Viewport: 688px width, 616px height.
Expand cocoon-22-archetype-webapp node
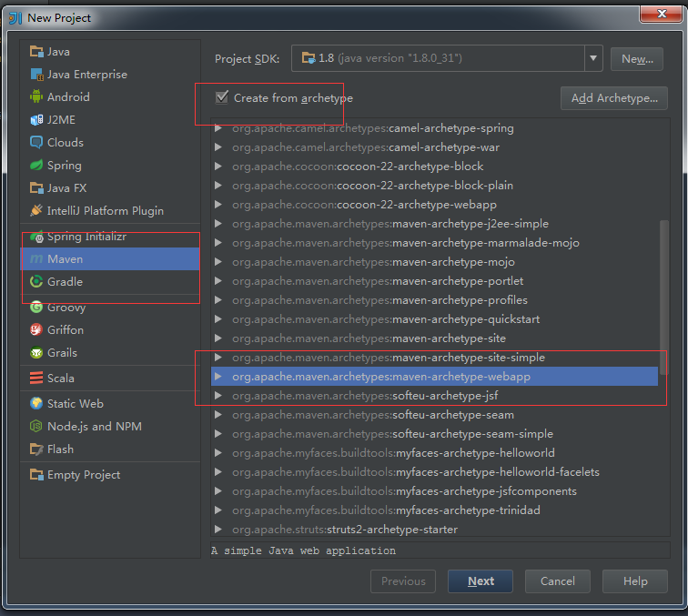click(x=218, y=205)
